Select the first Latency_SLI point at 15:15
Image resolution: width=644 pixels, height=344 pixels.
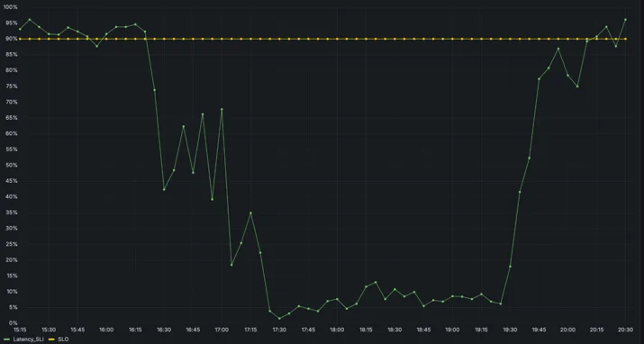click(20, 29)
